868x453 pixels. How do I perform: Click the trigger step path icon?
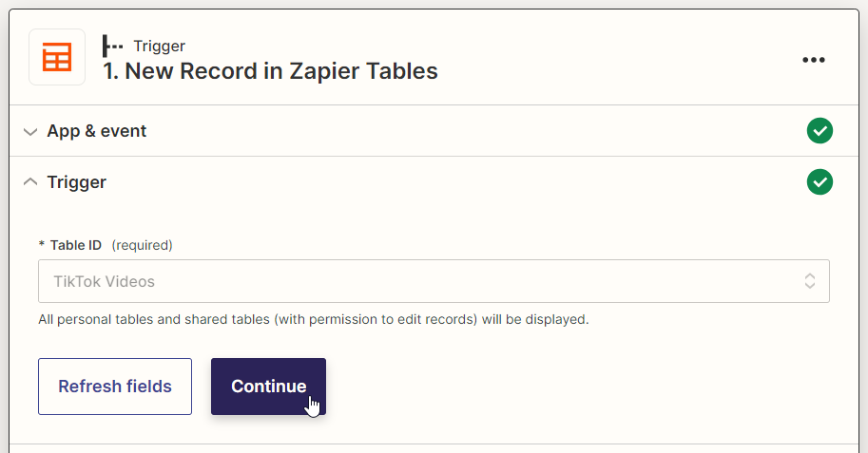coord(113,46)
